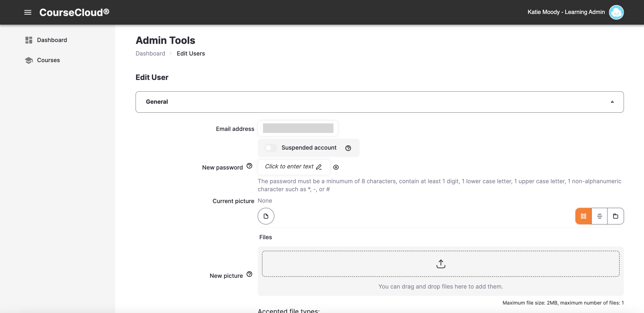Open help for Suspended account
This screenshot has width=644, height=313.
[348, 148]
